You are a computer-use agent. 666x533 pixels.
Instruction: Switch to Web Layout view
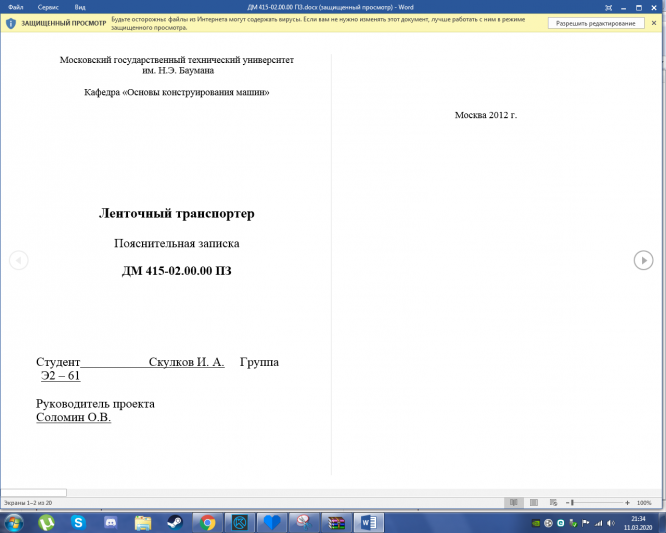tap(553, 502)
